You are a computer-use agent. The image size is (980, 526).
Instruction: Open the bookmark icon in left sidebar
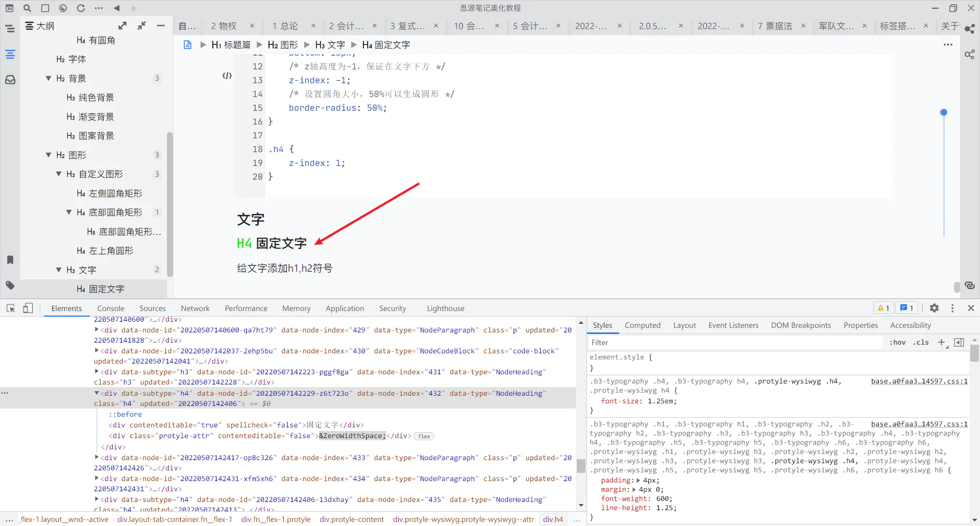(x=10, y=260)
